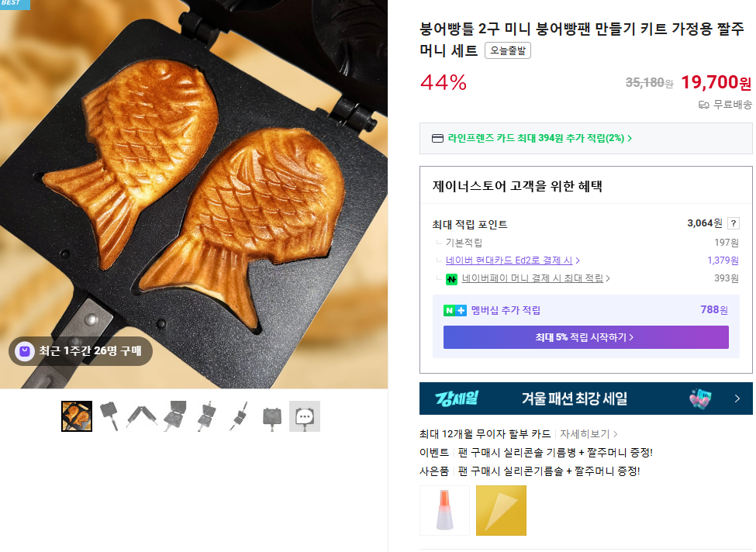
Task: Click the free shipping truck icon
Action: [704, 105]
